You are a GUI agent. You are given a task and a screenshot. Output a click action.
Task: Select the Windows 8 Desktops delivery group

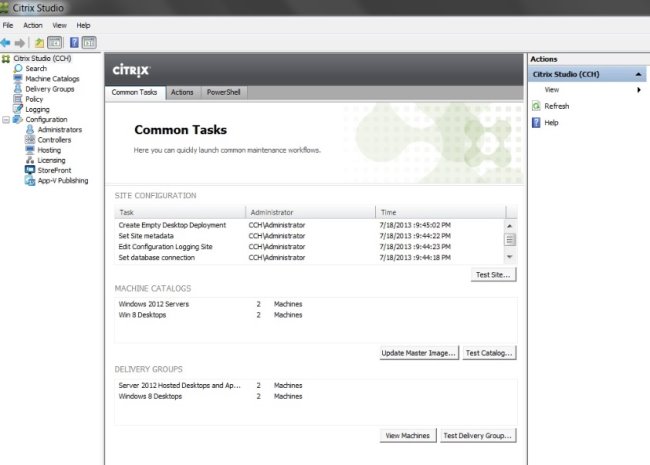[315, 396]
